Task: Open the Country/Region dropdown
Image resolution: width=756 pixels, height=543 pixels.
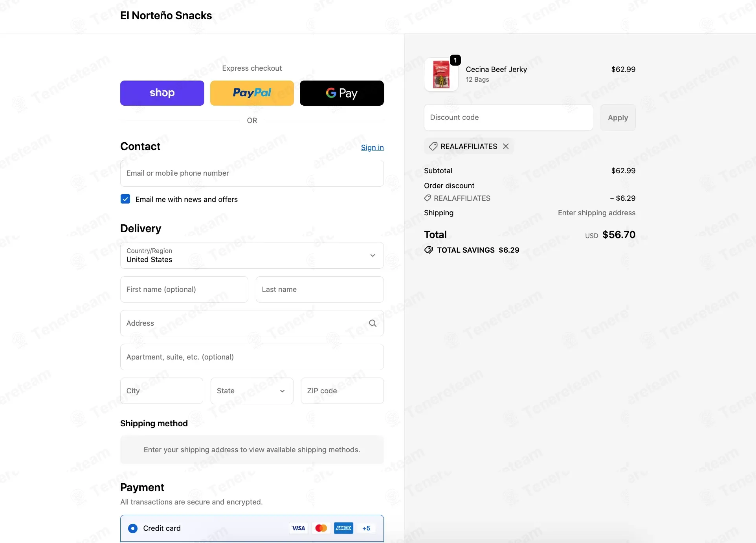Action: (x=252, y=255)
